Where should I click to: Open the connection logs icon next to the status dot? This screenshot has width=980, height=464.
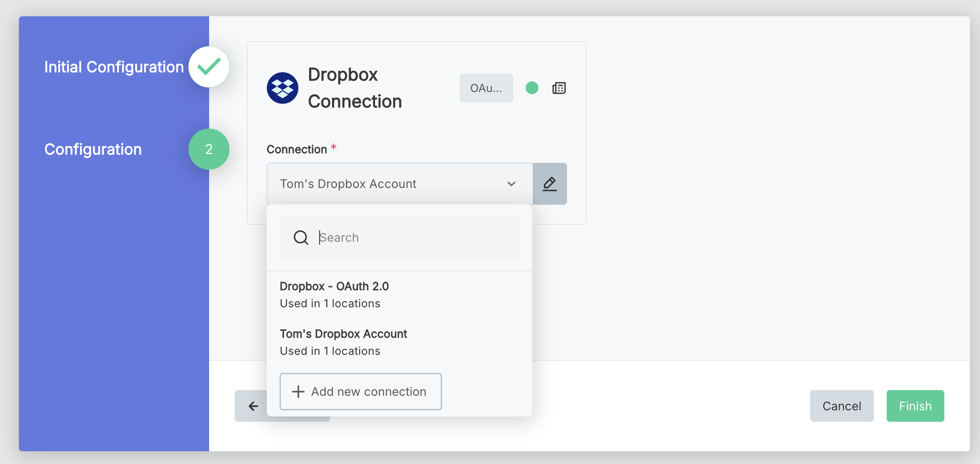[559, 88]
